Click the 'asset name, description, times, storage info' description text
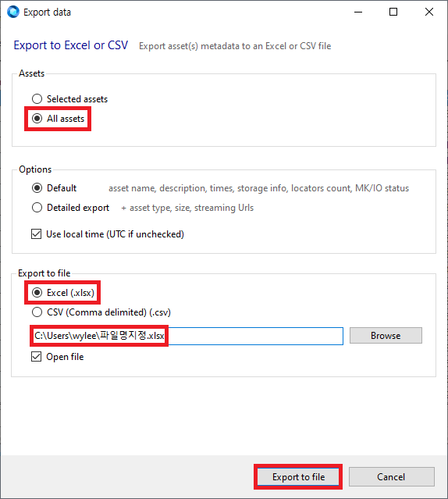 (259, 188)
